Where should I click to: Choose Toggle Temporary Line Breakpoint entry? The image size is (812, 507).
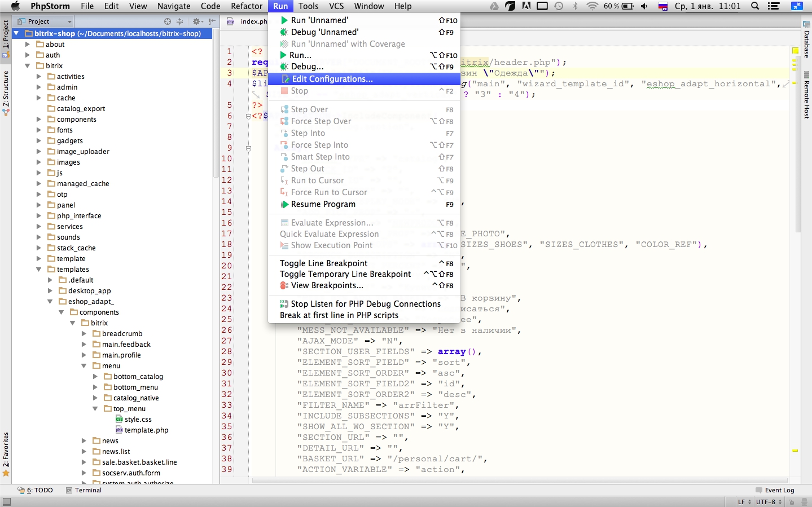tap(364, 274)
